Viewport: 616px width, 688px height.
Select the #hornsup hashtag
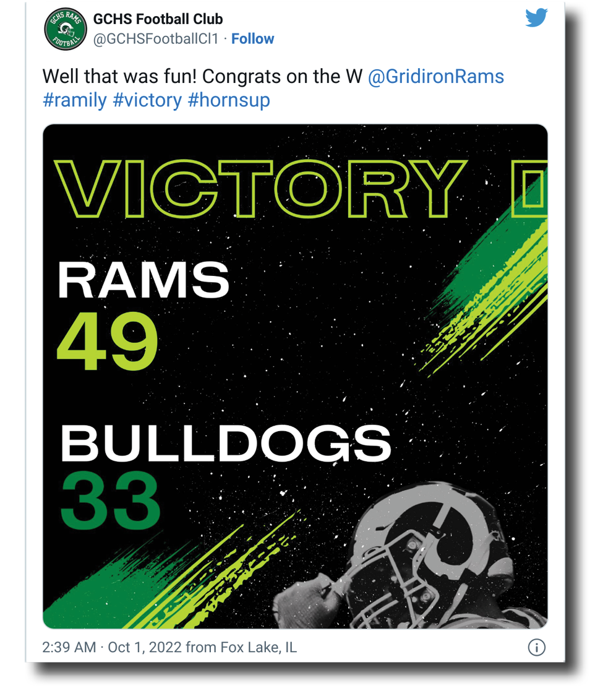click(229, 100)
